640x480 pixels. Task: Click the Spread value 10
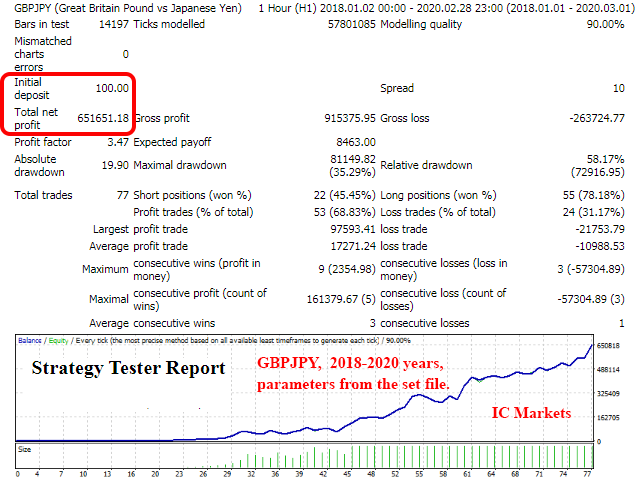pos(617,89)
